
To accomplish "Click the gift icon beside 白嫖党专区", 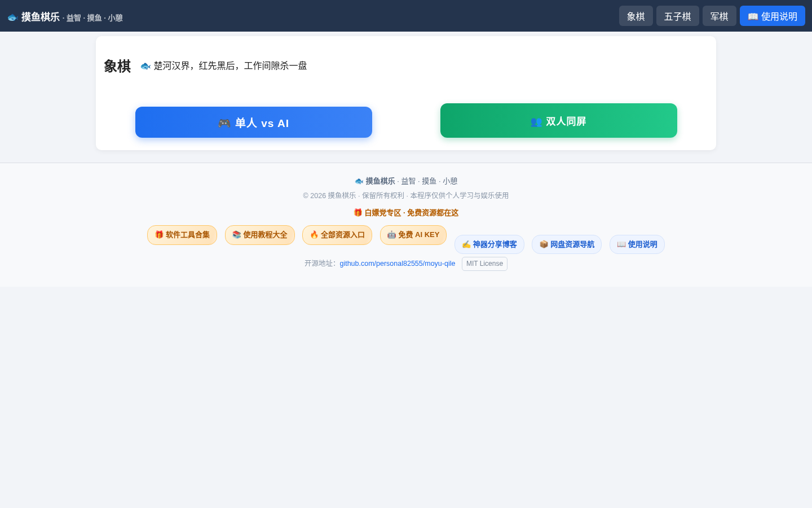I will coord(358,213).
